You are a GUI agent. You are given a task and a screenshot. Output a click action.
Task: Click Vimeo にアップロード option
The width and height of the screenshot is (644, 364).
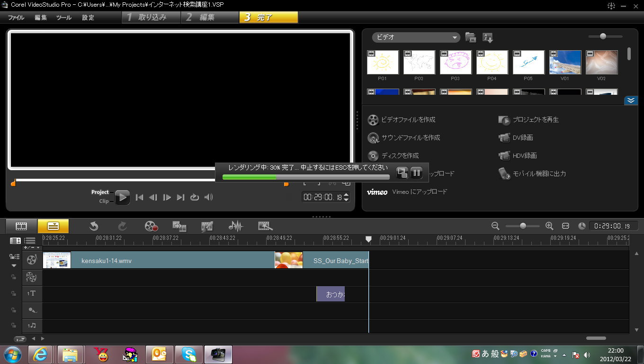pos(407,192)
